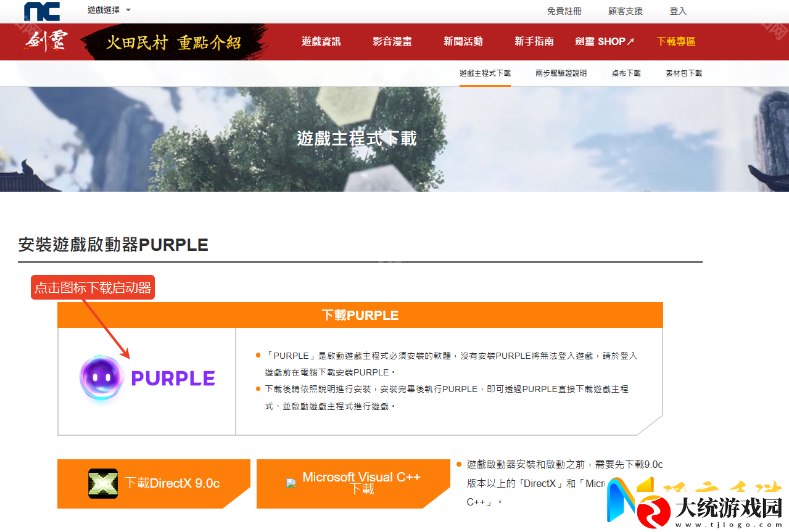This screenshot has height=532, width=789.
Task: Open the 劍靈 SHOP link
Action: (x=605, y=41)
